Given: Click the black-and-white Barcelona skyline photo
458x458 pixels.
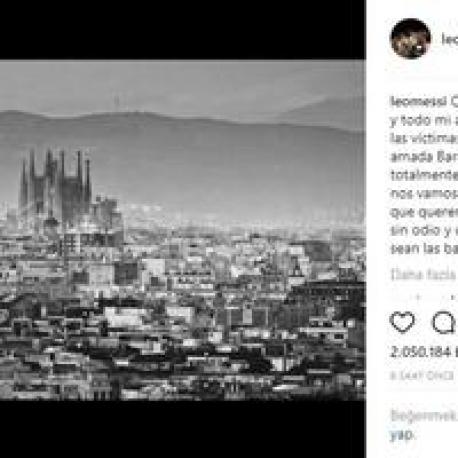Looking at the screenshot, I should coord(183,230).
